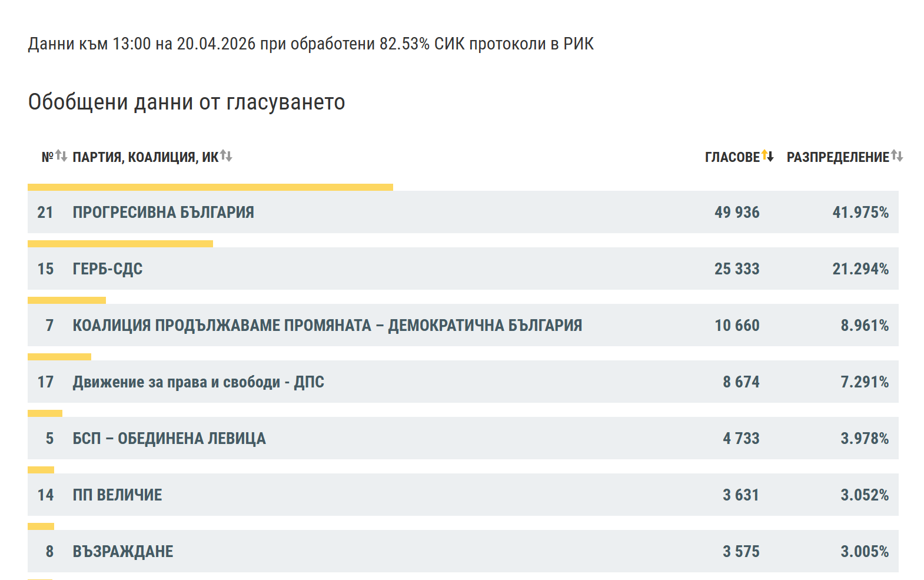Click the yellow bar above ПРОГРЕСИВНА БЪЛГАРИЯ

[x=210, y=187]
